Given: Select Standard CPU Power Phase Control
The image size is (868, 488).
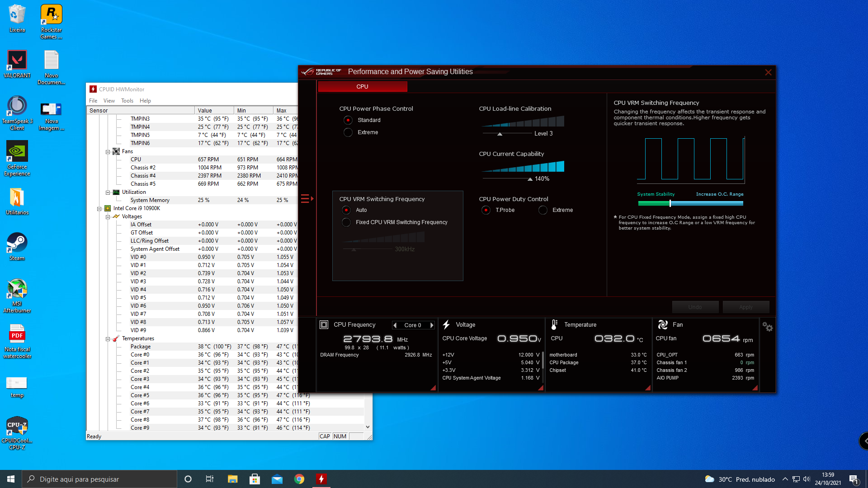Looking at the screenshot, I should [x=348, y=120].
